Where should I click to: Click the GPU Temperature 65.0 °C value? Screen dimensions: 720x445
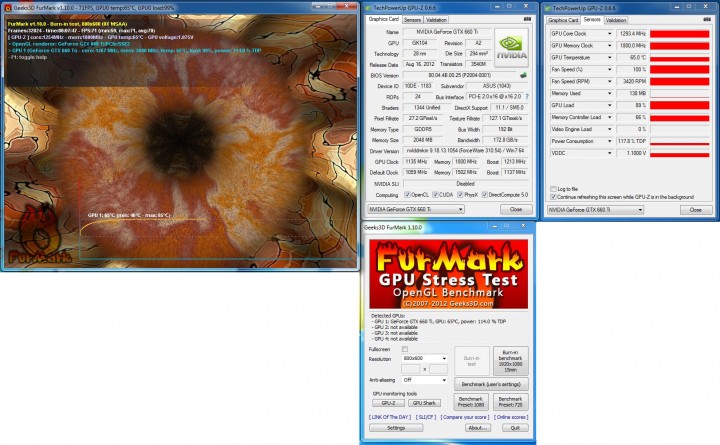pos(632,57)
